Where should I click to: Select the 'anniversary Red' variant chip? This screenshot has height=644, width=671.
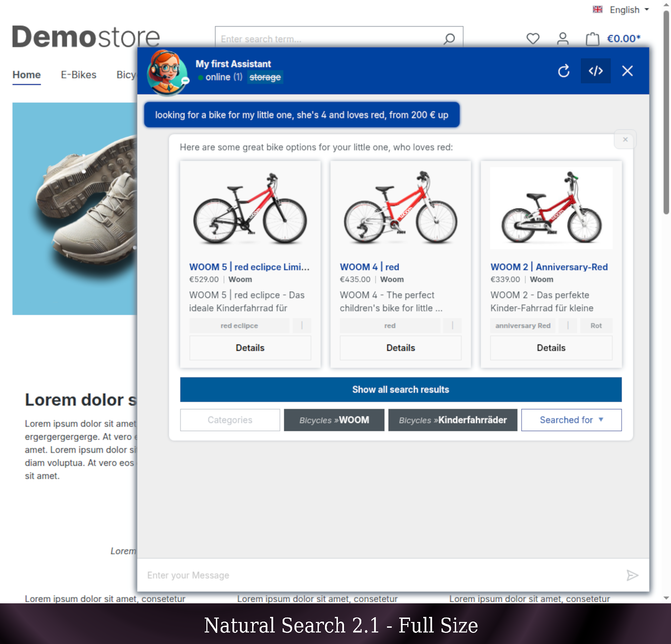coord(523,326)
